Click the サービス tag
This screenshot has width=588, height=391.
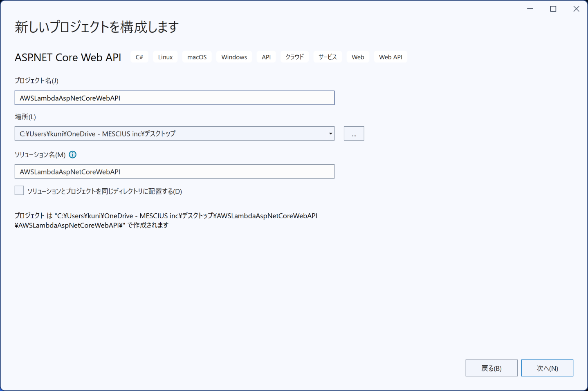click(x=328, y=57)
